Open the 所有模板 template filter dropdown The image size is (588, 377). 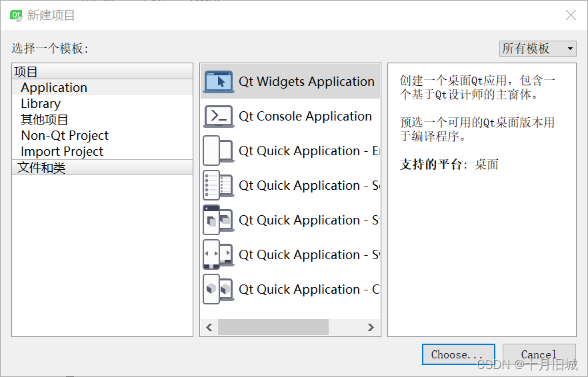click(537, 49)
